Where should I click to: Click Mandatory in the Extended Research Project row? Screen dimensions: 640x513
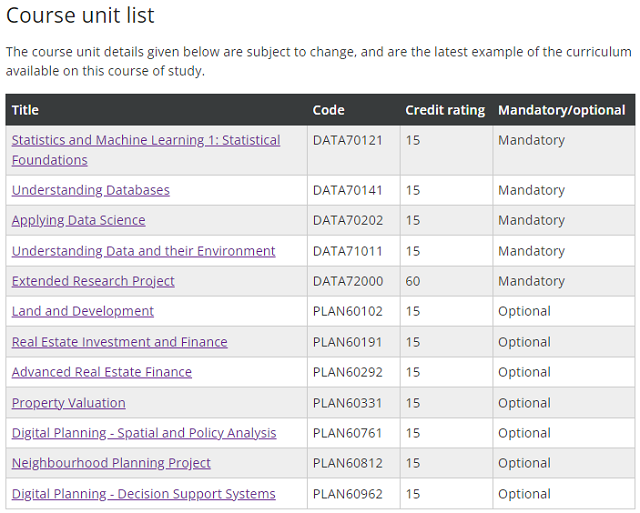click(x=531, y=281)
